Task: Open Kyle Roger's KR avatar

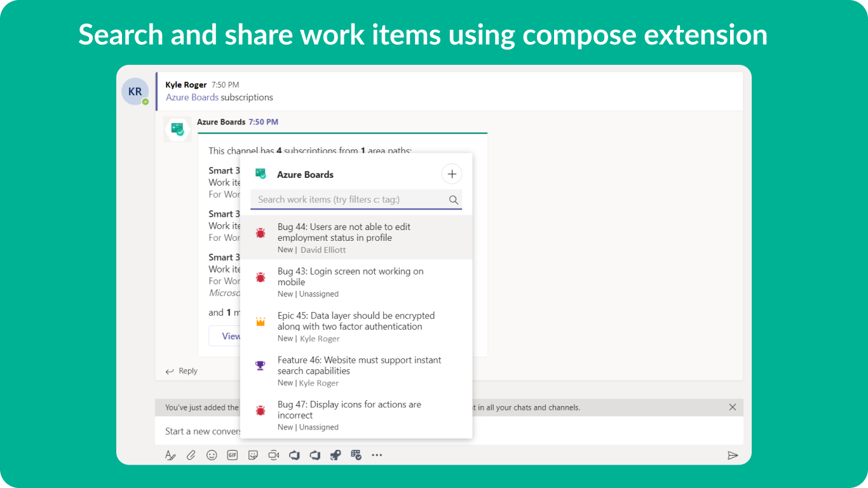Action: click(135, 91)
